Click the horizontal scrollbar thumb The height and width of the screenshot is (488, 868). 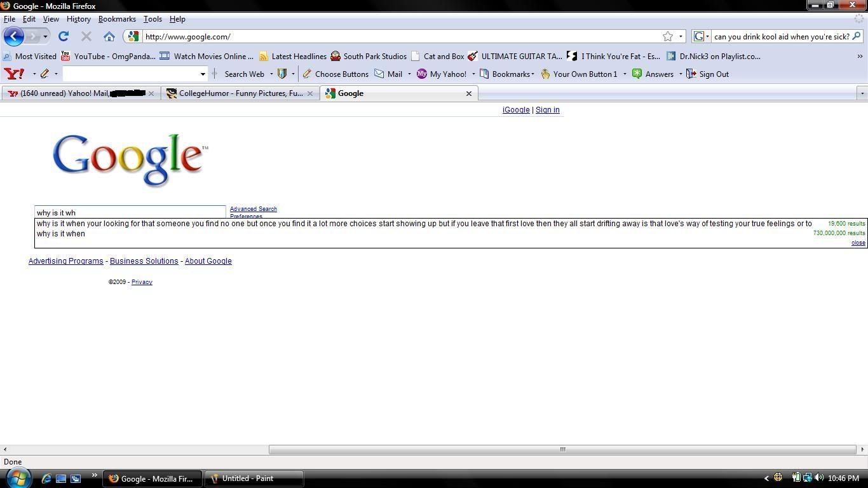coord(562,449)
